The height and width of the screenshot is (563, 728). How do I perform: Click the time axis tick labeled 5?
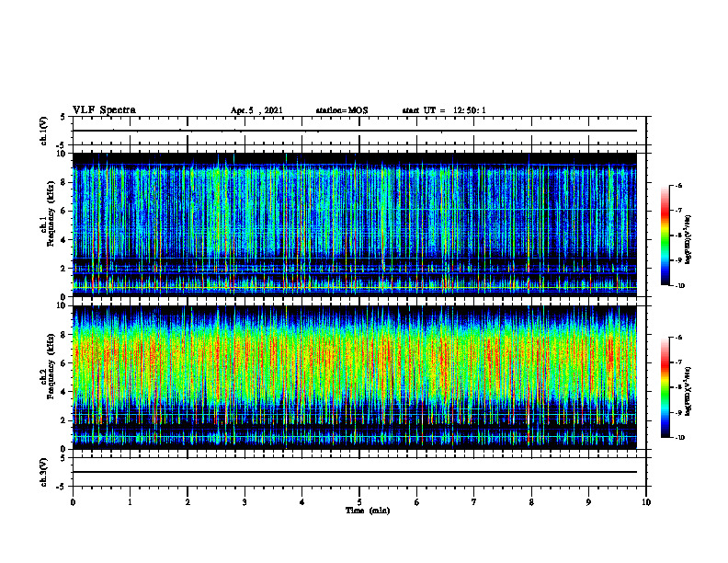pyautogui.click(x=359, y=502)
